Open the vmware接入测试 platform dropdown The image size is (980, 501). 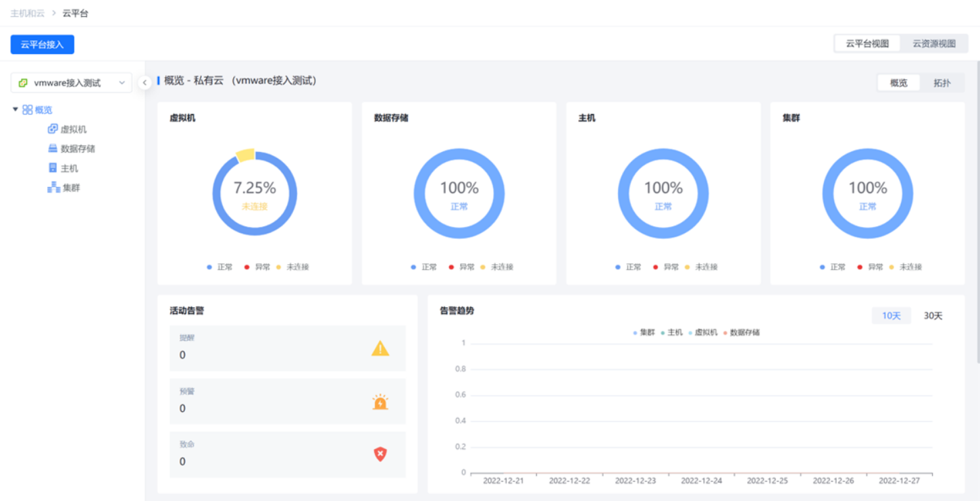(71, 83)
